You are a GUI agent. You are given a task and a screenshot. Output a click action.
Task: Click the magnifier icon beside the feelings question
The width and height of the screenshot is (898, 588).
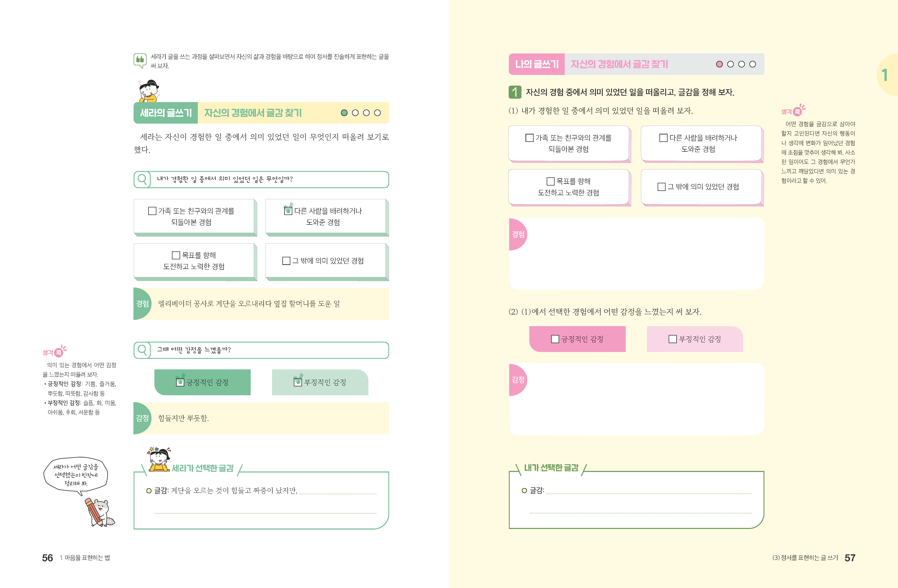142,350
